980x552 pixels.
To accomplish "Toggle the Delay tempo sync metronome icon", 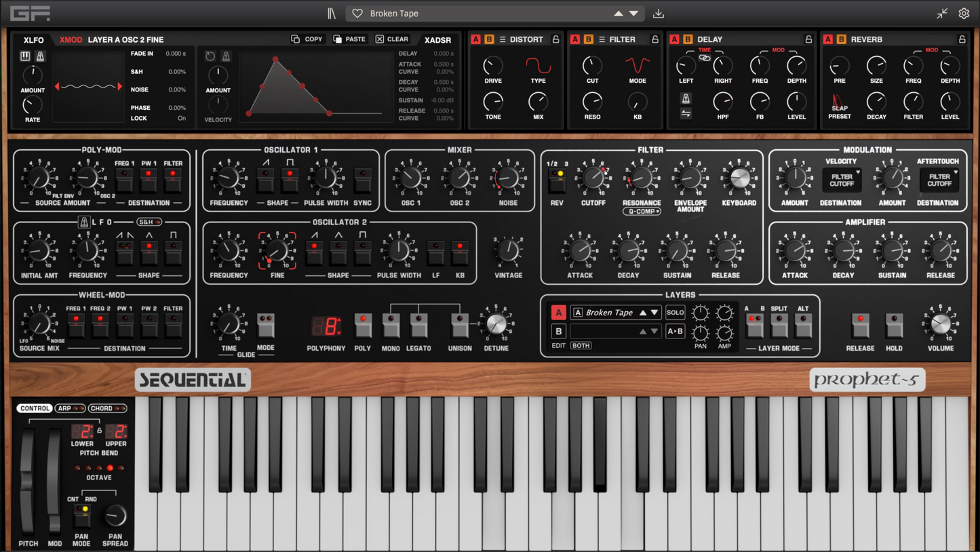I will [686, 100].
